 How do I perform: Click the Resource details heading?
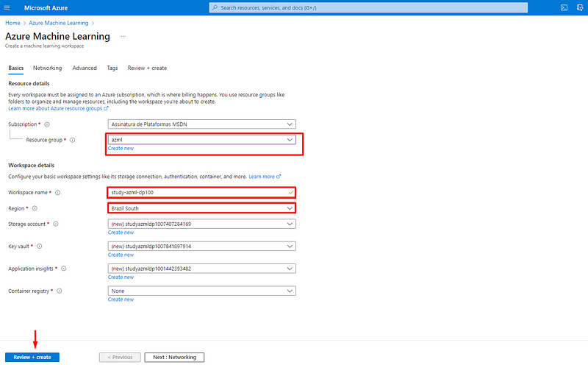click(x=29, y=83)
